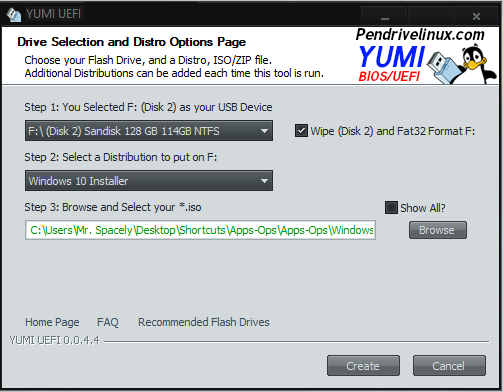Click the YUMI UEFI 0.0.4.4 version label
Screen dimensions: 503x392
(x=55, y=340)
